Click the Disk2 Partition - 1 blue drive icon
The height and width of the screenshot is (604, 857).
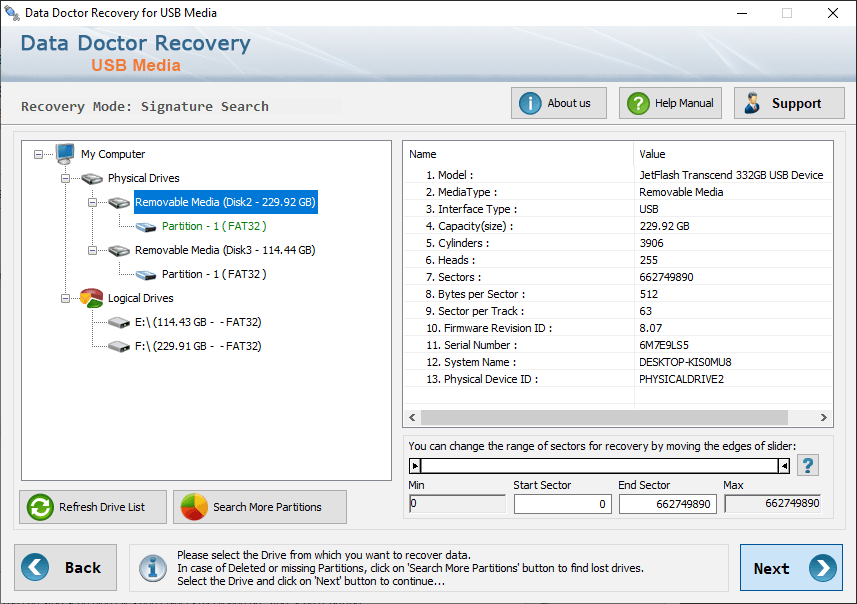146,227
